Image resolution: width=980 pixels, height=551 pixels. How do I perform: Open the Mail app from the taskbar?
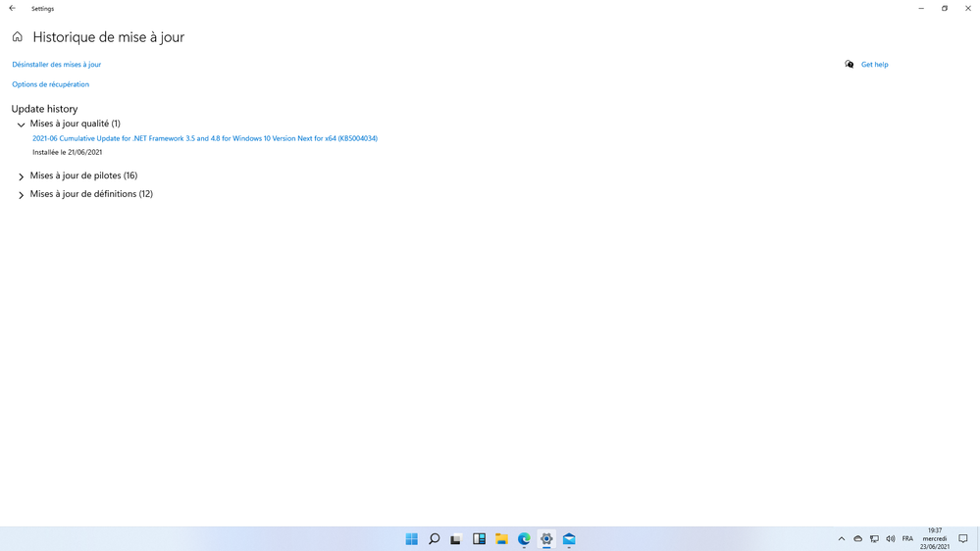tap(569, 539)
